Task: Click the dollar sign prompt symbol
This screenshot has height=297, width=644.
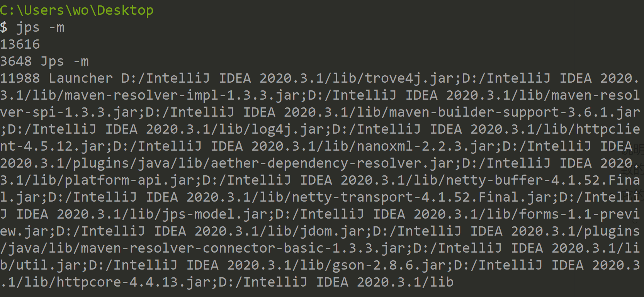Action: (x=4, y=27)
